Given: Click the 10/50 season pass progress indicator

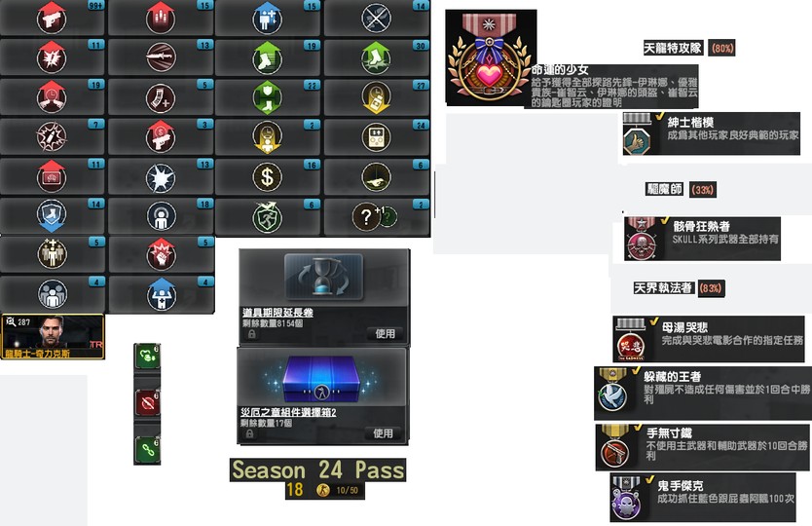Looking at the screenshot, I should tap(347, 490).
